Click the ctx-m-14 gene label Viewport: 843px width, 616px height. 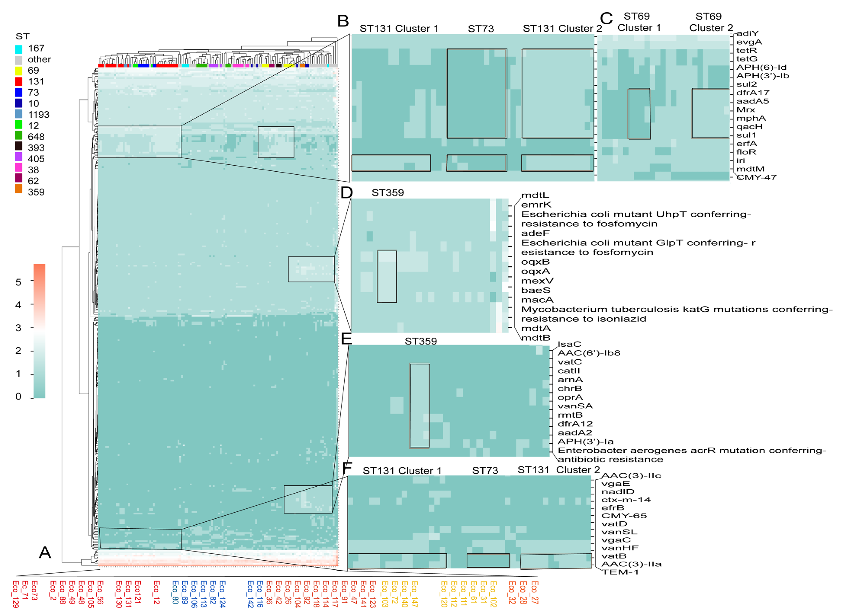coord(626,500)
